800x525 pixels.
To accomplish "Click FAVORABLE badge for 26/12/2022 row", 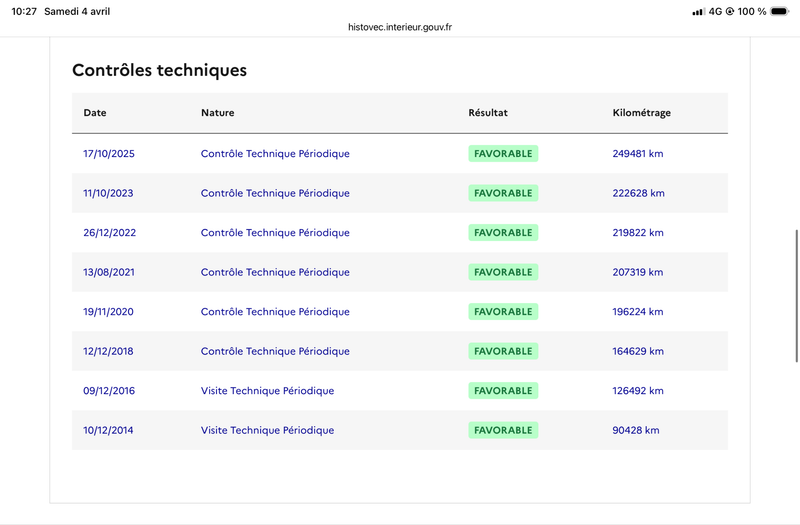I will (x=503, y=233).
